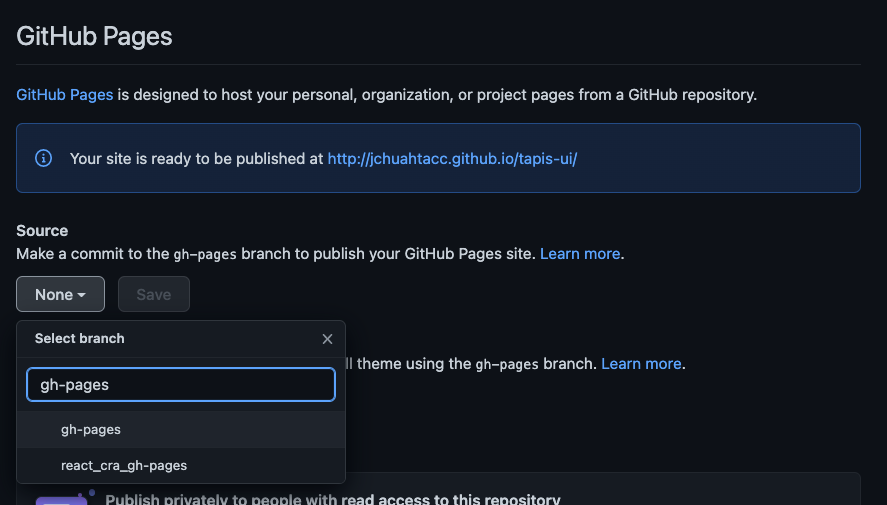Click the Source section heading
This screenshot has width=887, height=505.
(x=42, y=231)
